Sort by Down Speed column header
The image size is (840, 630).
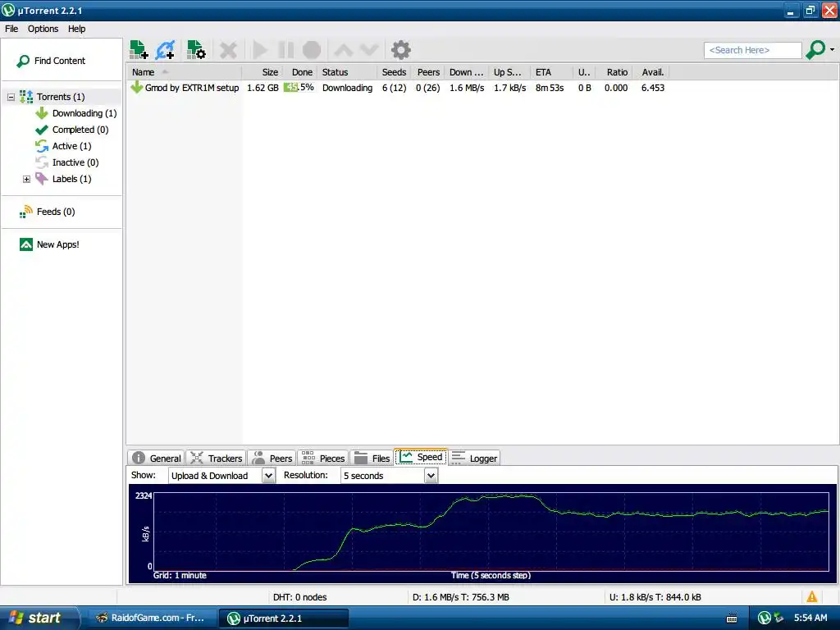pyautogui.click(x=467, y=72)
